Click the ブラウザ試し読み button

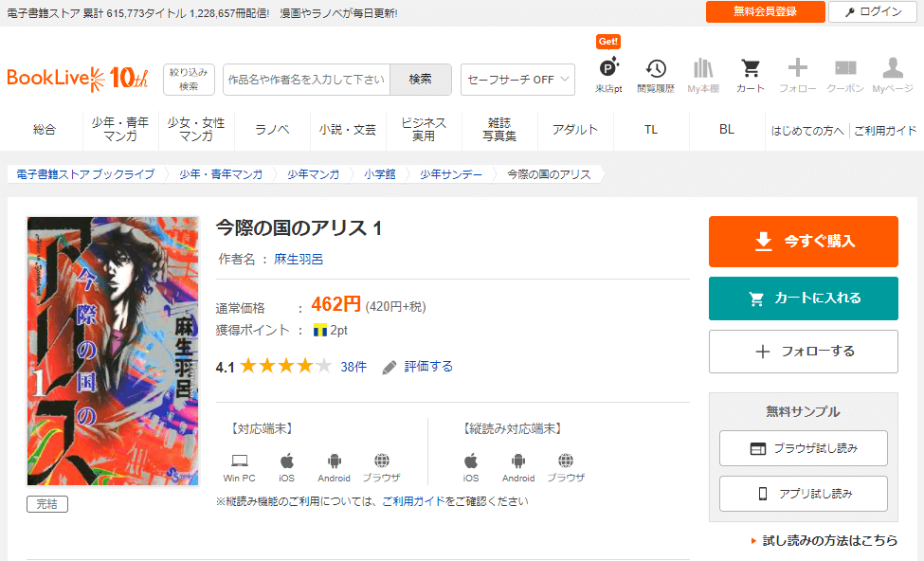point(803,448)
